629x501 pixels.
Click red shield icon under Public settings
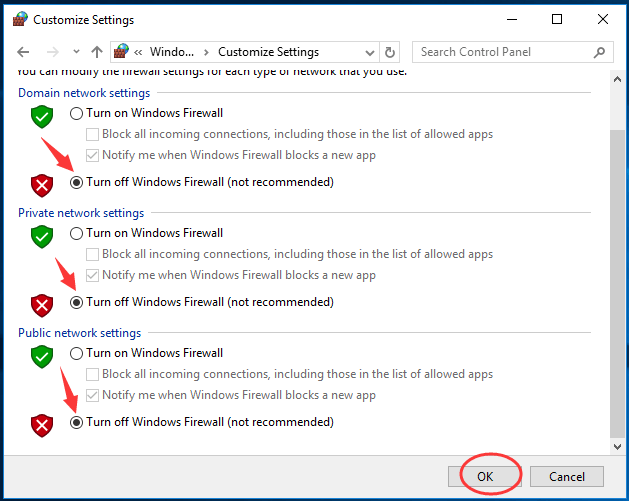[x=42, y=426]
